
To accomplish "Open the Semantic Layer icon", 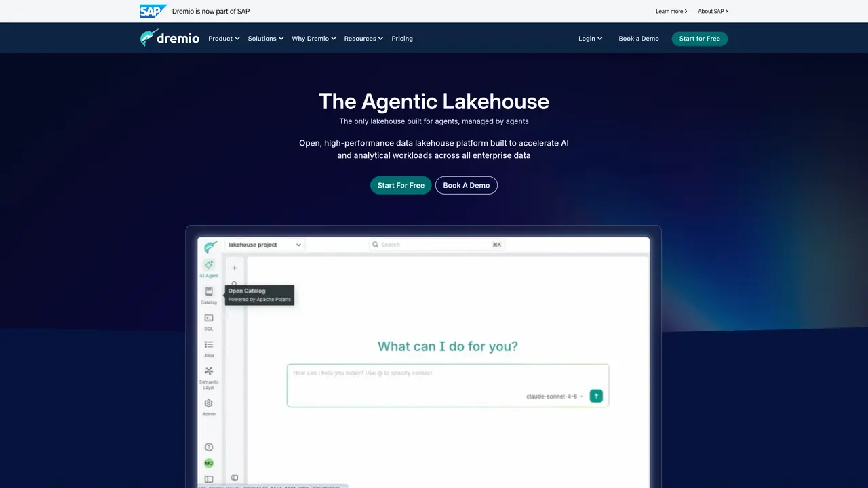I will coord(209,371).
